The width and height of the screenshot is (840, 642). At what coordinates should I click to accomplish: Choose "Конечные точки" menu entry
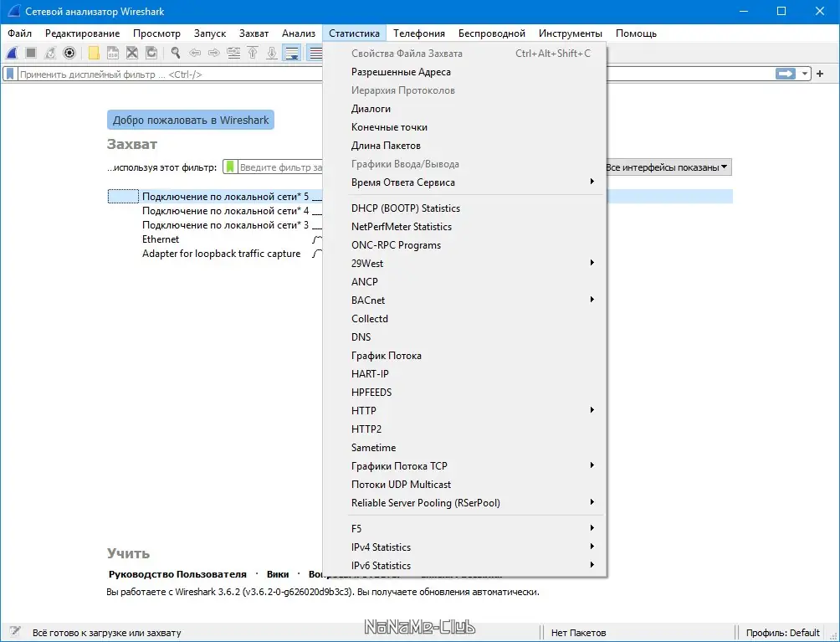tap(464, 127)
